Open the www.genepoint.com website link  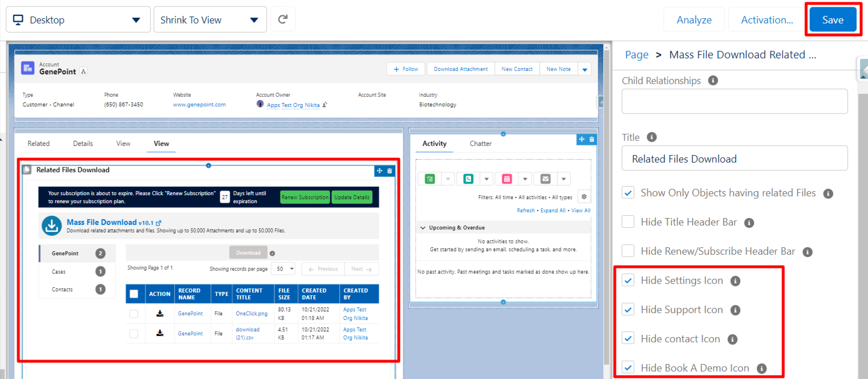click(x=199, y=105)
